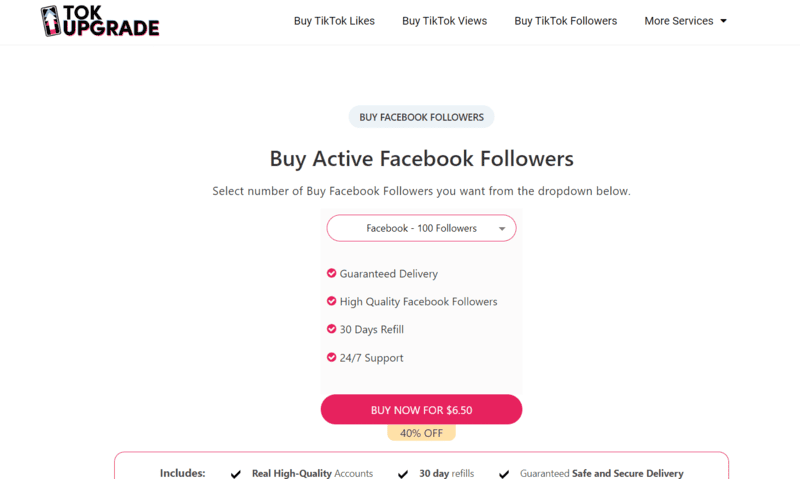
Task: Click the 30 Days Refill check icon
Action: (x=331, y=329)
